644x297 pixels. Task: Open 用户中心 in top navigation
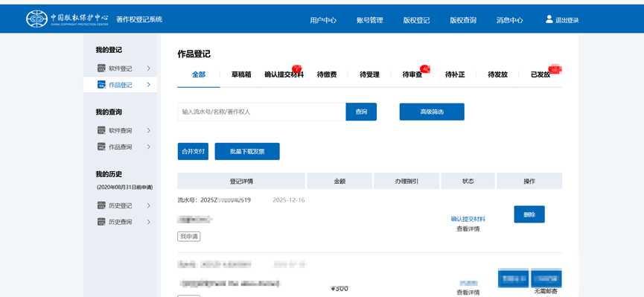pos(323,20)
